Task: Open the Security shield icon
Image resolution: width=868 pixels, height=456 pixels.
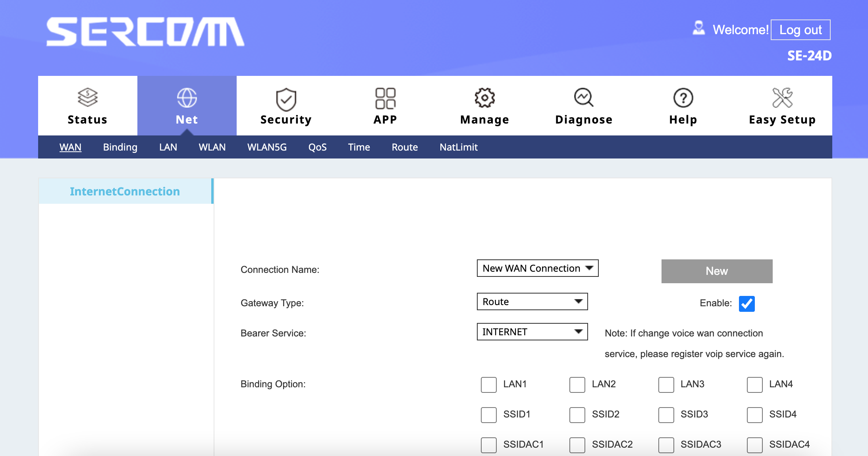Action: [x=286, y=99]
